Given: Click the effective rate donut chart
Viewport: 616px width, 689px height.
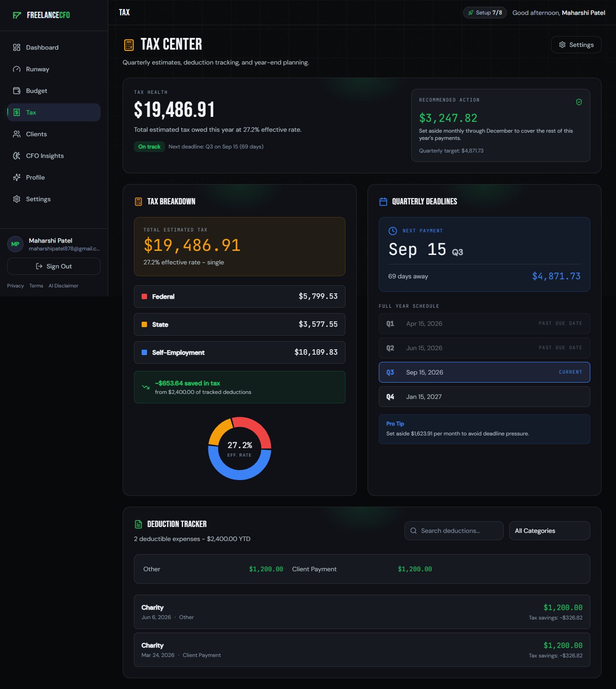Looking at the screenshot, I should click(239, 449).
